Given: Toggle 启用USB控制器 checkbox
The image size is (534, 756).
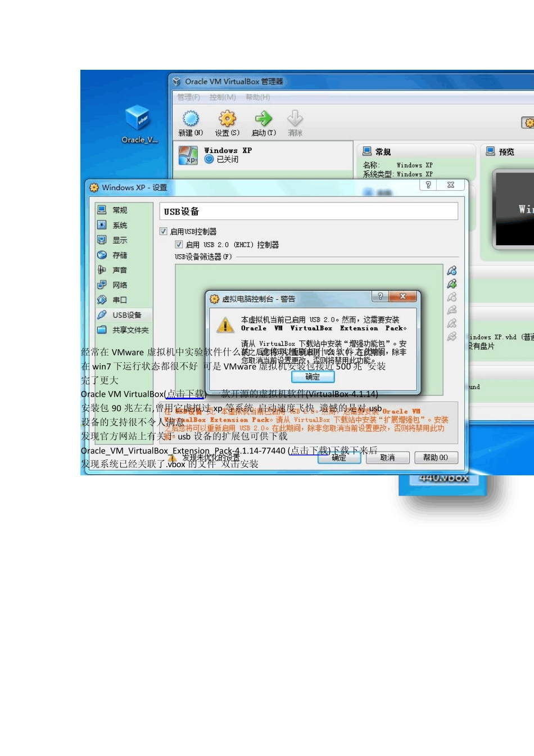Looking at the screenshot, I should pyautogui.click(x=164, y=231).
